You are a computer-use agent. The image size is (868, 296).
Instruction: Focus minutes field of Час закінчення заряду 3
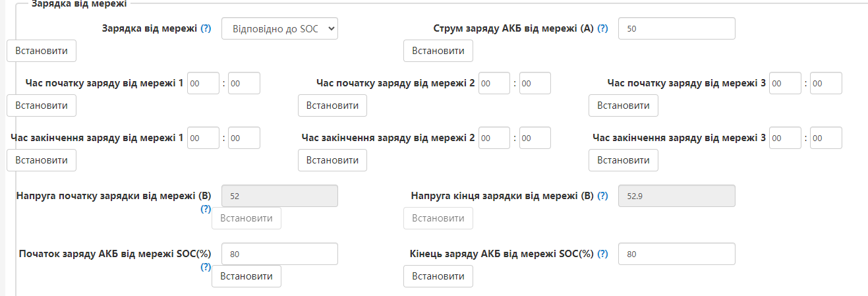(826, 138)
